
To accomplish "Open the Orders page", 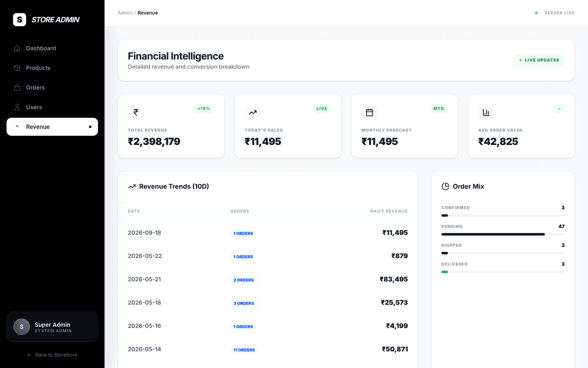I will [x=52, y=88].
